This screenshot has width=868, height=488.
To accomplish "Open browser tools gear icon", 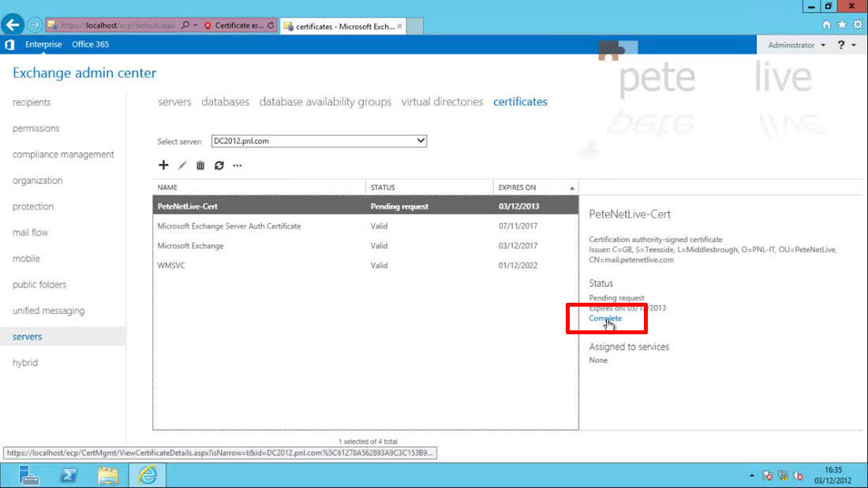I will pyautogui.click(x=858, y=25).
